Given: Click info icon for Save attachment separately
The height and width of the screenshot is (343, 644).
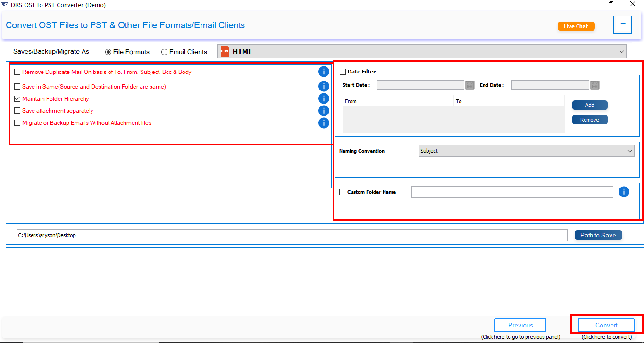Looking at the screenshot, I should click(324, 111).
